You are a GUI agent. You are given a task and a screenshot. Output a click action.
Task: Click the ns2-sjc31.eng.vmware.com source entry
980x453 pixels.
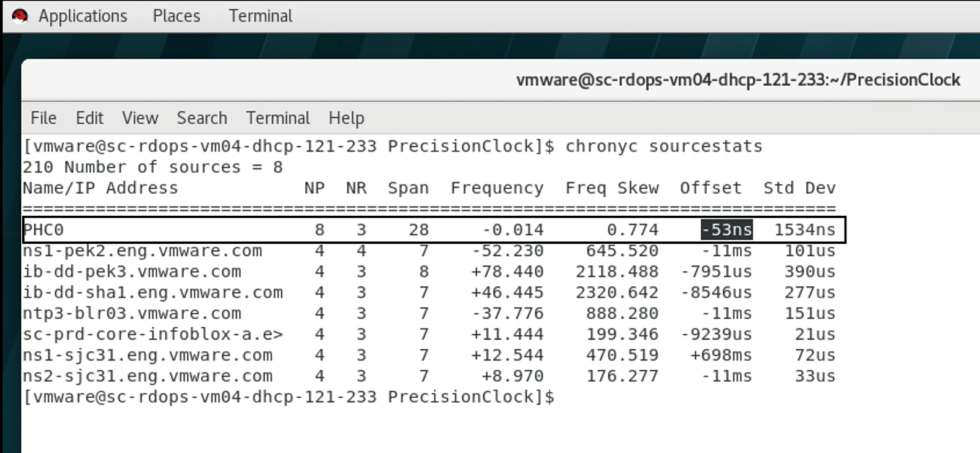pyautogui.click(x=148, y=376)
